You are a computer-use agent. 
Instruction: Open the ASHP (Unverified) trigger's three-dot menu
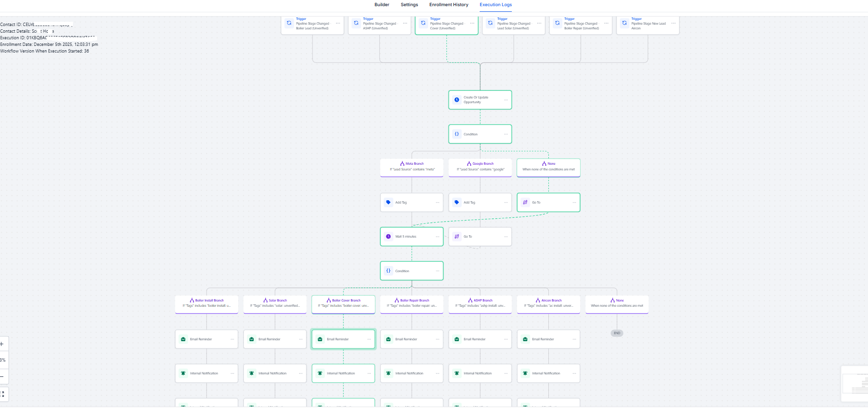click(x=405, y=23)
